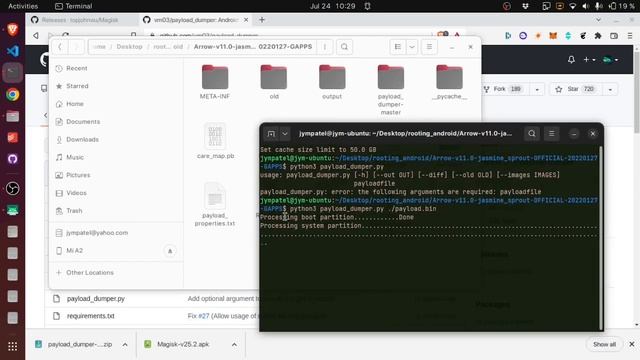Open GitHub notifications bell
The width and height of the screenshot is (640, 360).
pyautogui.click(x=571, y=60)
